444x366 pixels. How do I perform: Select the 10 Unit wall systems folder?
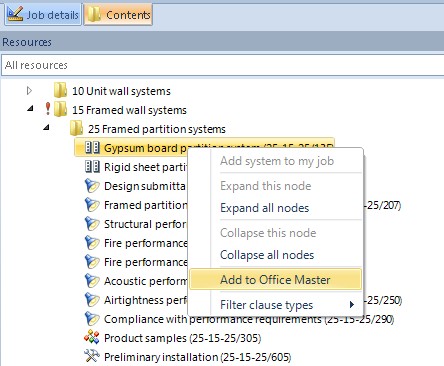pyautogui.click(x=121, y=91)
